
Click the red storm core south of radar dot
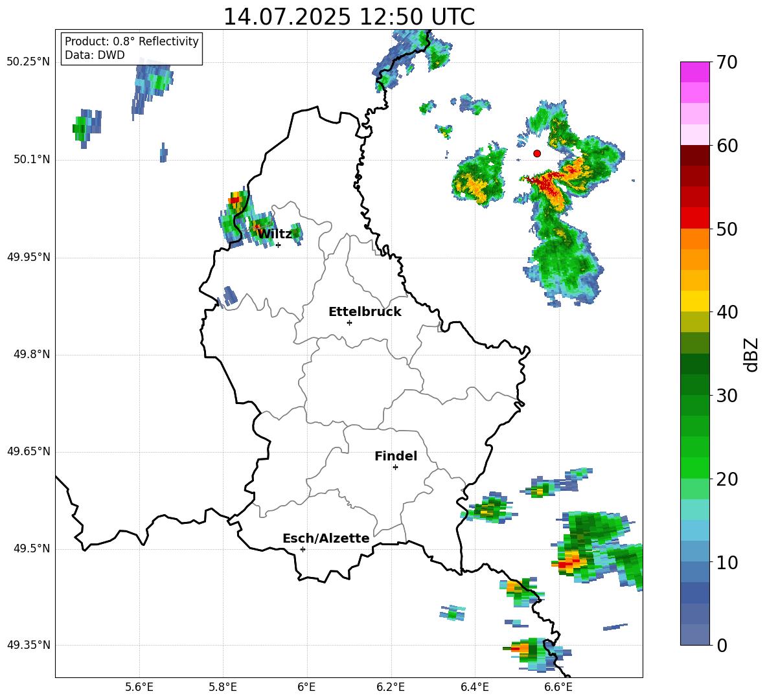[547, 185]
